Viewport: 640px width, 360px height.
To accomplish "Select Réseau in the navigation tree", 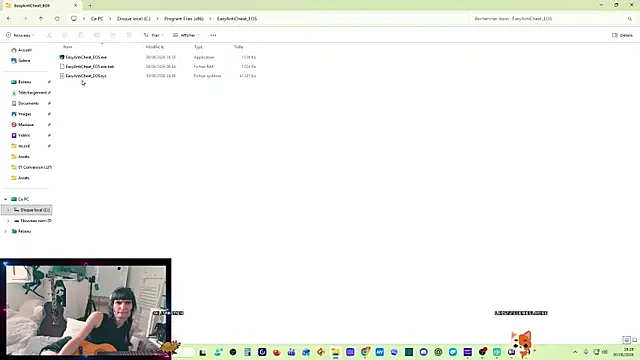I will (x=24, y=231).
